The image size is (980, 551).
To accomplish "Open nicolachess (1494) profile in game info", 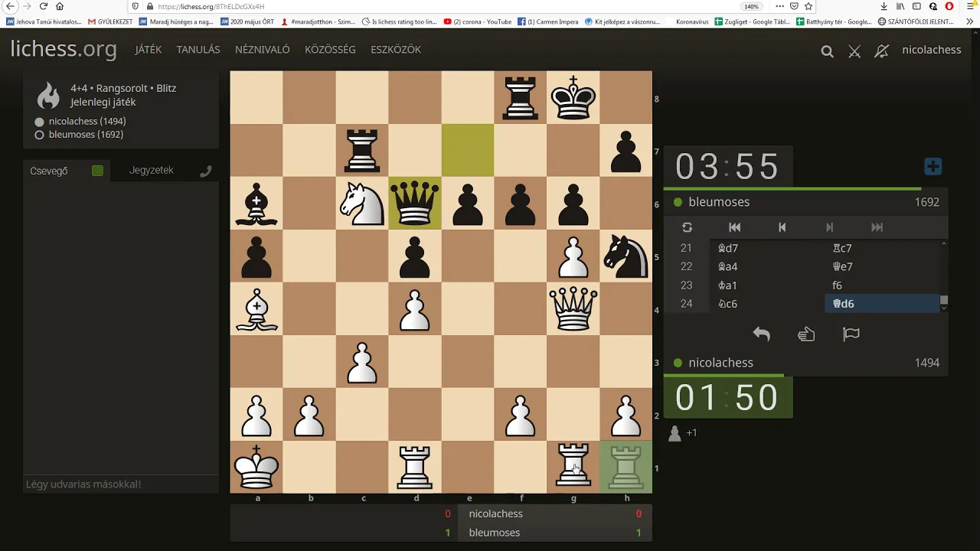I will [87, 121].
